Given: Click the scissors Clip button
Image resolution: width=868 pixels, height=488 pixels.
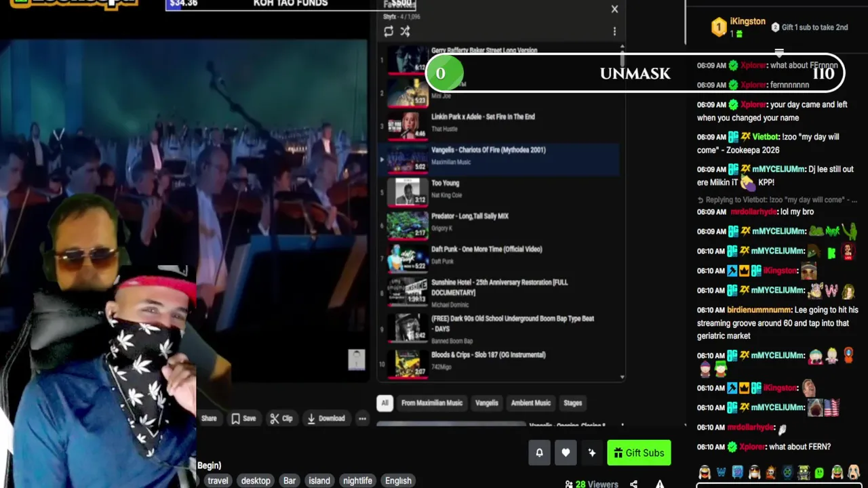Looking at the screenshot, I should 281,418.
